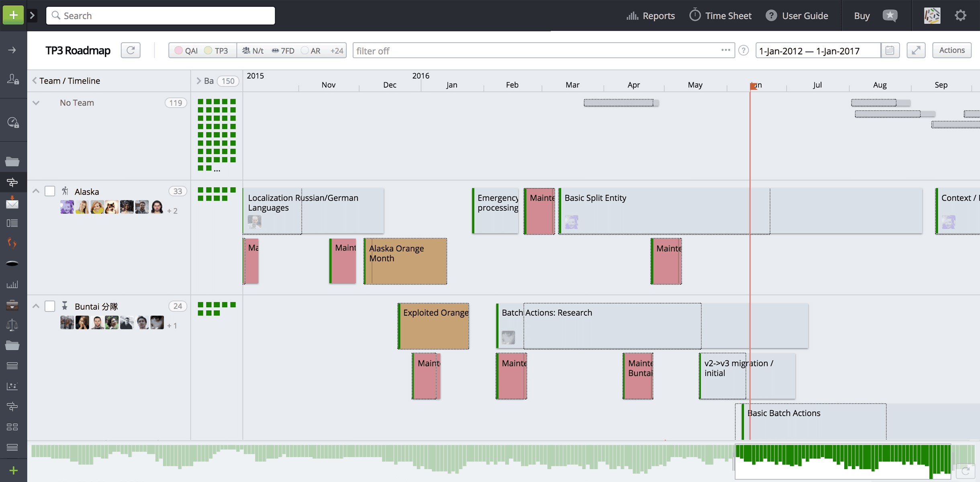Open the scatter plot view icon
Screen dimensions: 980x482
[12, 386]
